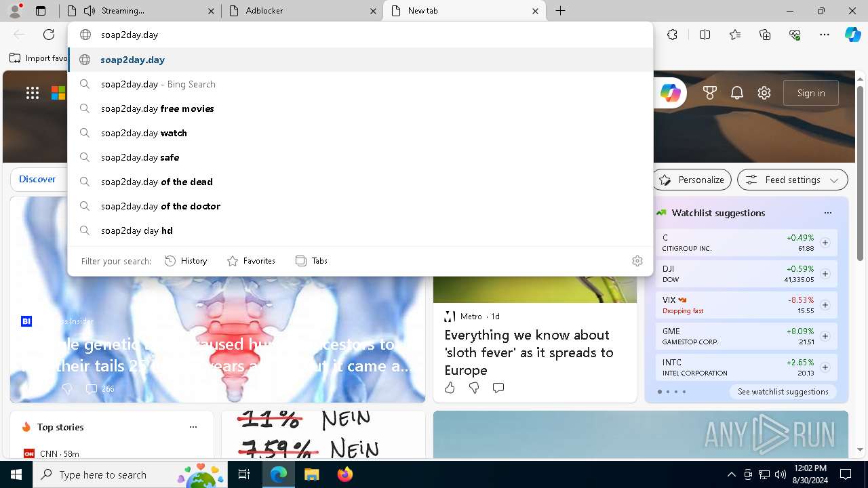868x488 pixels.
Task: Add Citigroup Inc. to watchlist
Action: point(825,243)
